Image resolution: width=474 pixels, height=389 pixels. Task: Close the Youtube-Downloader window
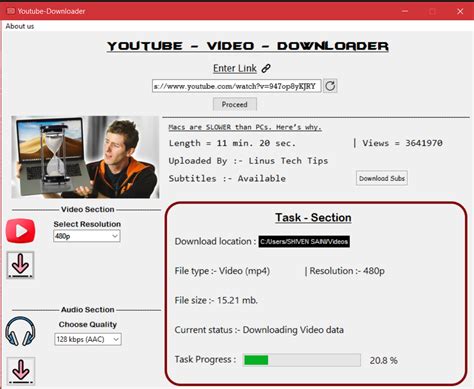pyautogui.click(x=460, y=11)
